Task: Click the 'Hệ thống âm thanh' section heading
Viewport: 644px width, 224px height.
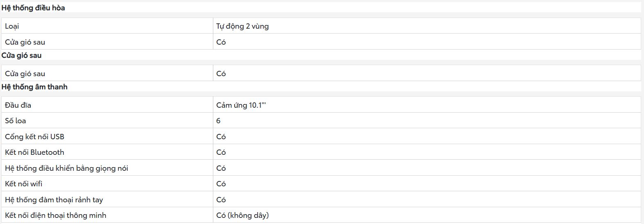Action: 34,87
